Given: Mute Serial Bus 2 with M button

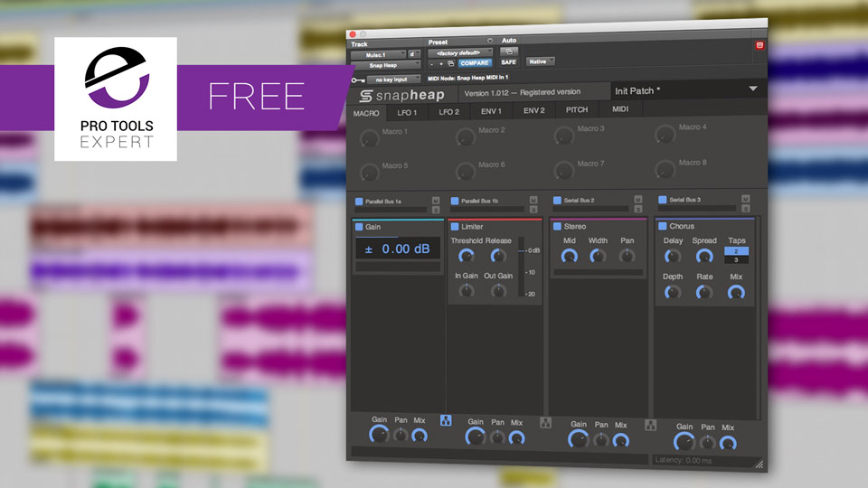Looking at the screenshot, I should tap(637, 199).
